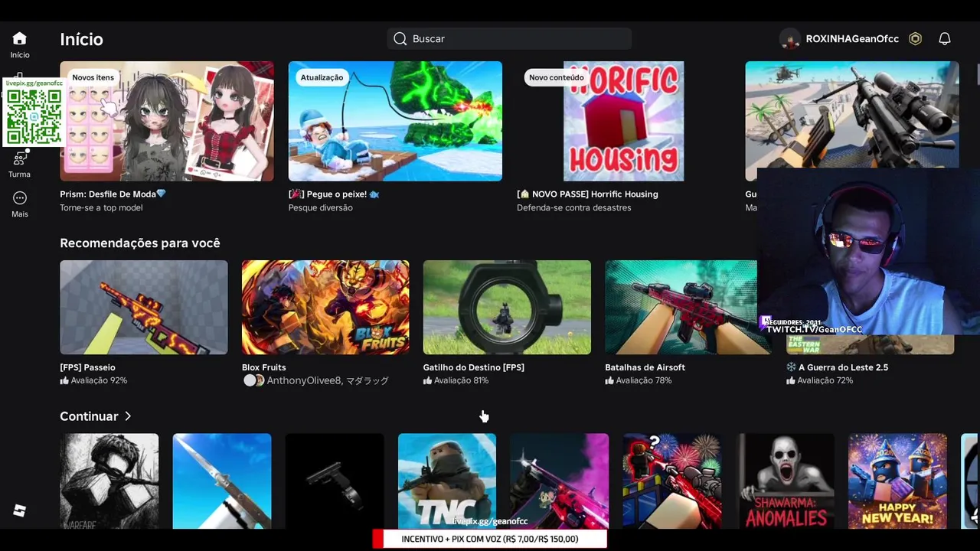Open the fireworks gun game tile
This screenshot has width=980, height=551.
(672, 481)
